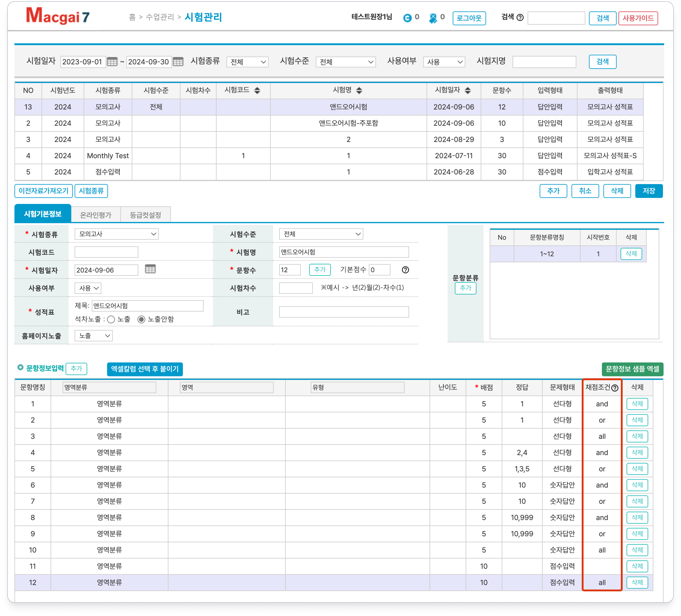Screen dimensions: 681x616
Task: Sort the list by 시험일자 arrows
Action: pyautogui.click(x=468, y=90)
